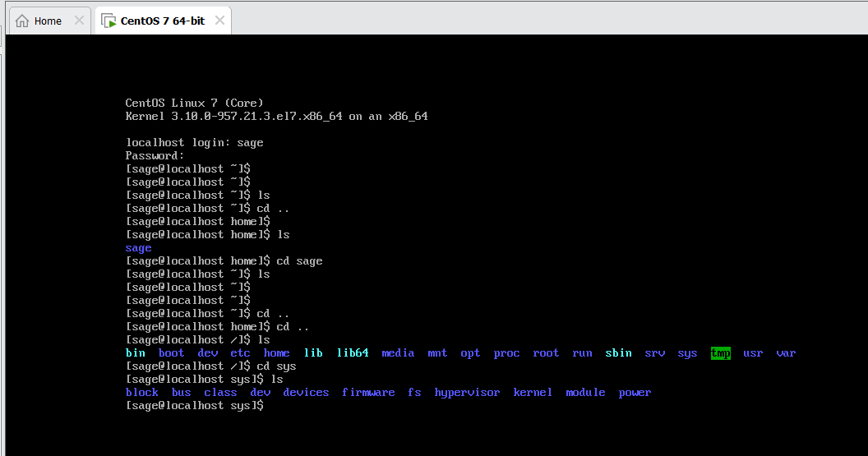Click the 'module' entry in sys listing

point(586,393)
